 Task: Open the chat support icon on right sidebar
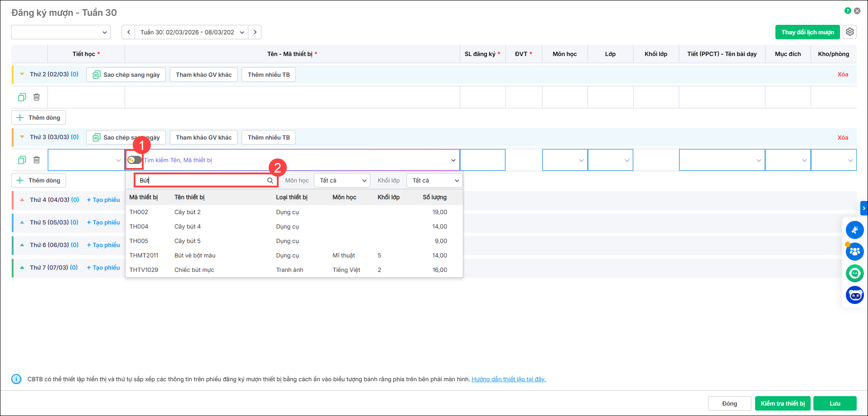pyautogui.click(x=854, y=273)
